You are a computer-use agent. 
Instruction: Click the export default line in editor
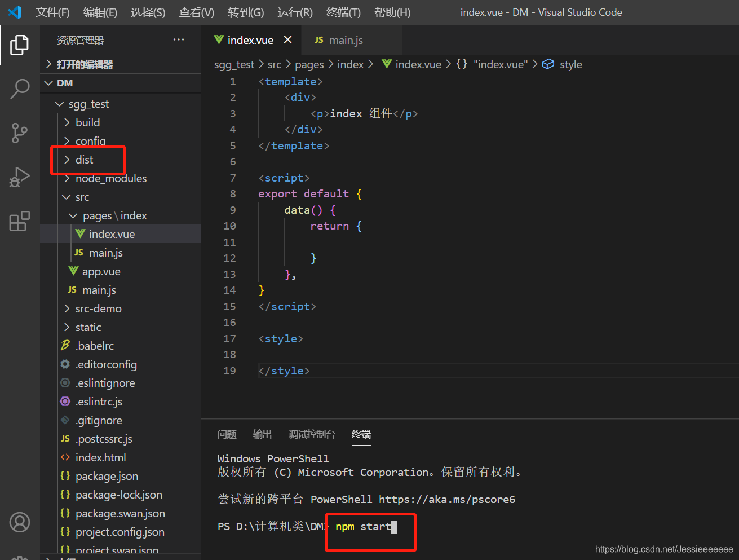(x=310, y=193)
